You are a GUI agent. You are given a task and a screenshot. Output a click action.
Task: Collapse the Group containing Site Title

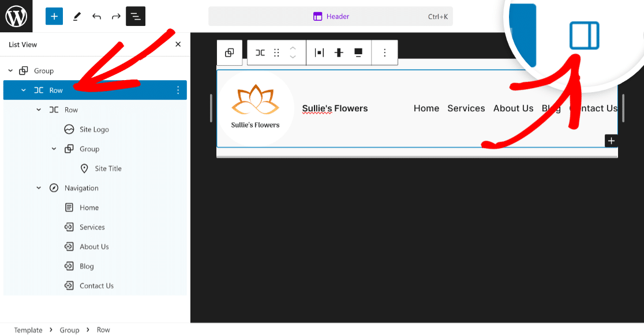pyautogui.click(x=54, y=149)
